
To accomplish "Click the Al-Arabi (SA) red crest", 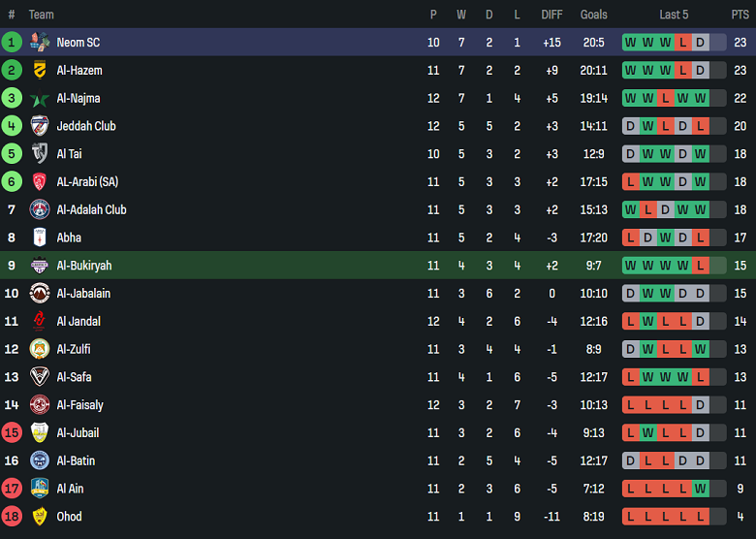I will (40, 182).
